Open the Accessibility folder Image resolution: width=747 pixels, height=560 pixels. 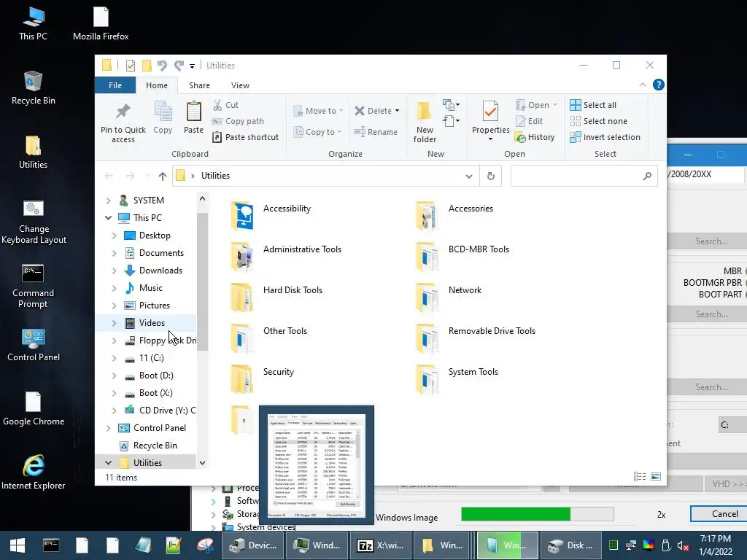click(271, 215)
